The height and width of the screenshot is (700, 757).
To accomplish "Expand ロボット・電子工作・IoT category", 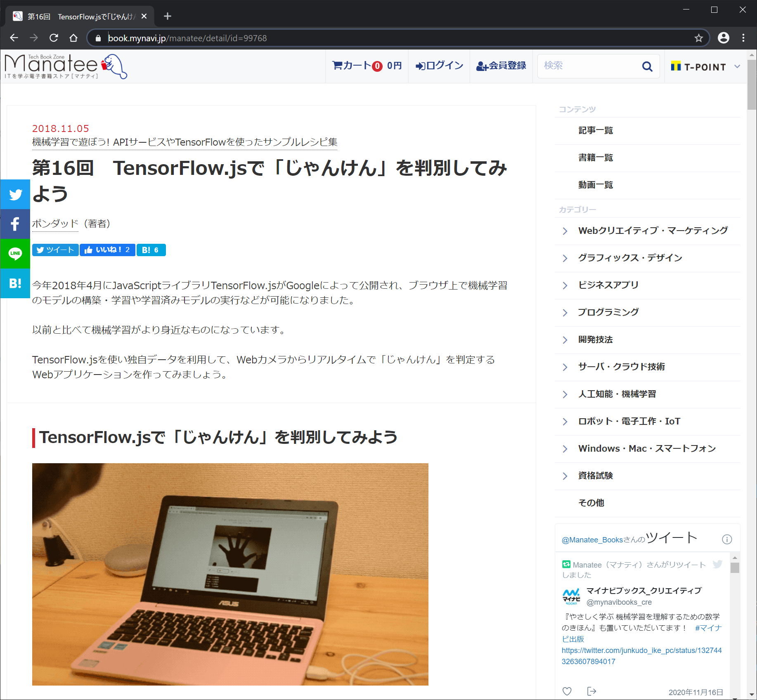I will coord(647,422).
